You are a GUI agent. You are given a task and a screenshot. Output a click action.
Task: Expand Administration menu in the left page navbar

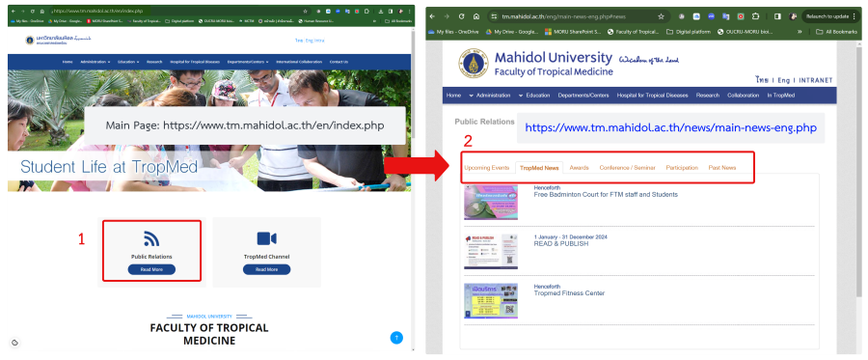[95, 62]
